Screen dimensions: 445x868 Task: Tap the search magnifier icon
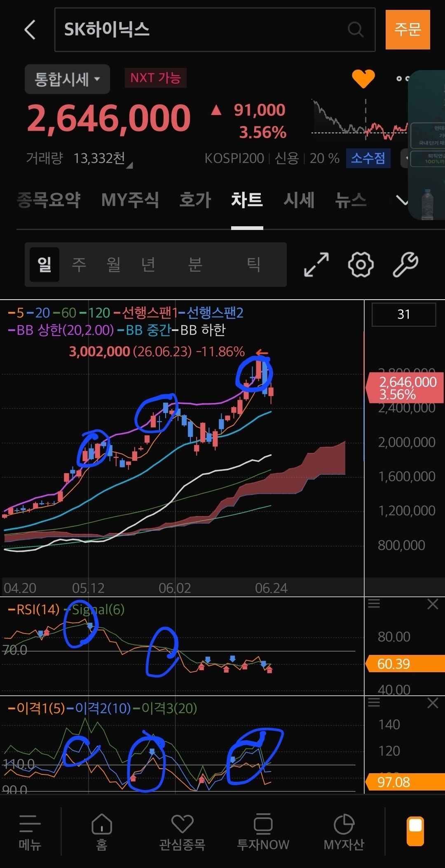click(355, 30)
